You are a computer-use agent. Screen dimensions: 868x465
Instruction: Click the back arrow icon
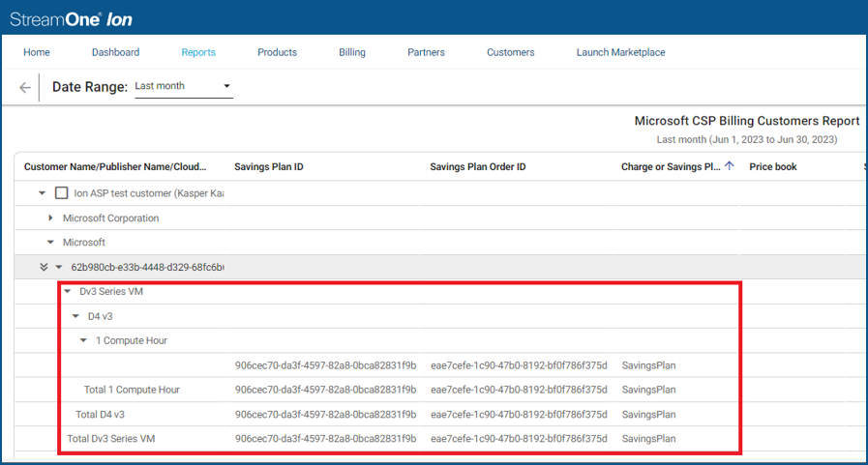point(25,87)
